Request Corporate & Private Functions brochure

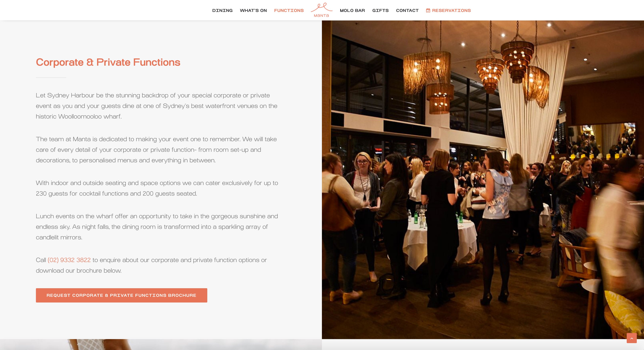(x=122, y=295)
